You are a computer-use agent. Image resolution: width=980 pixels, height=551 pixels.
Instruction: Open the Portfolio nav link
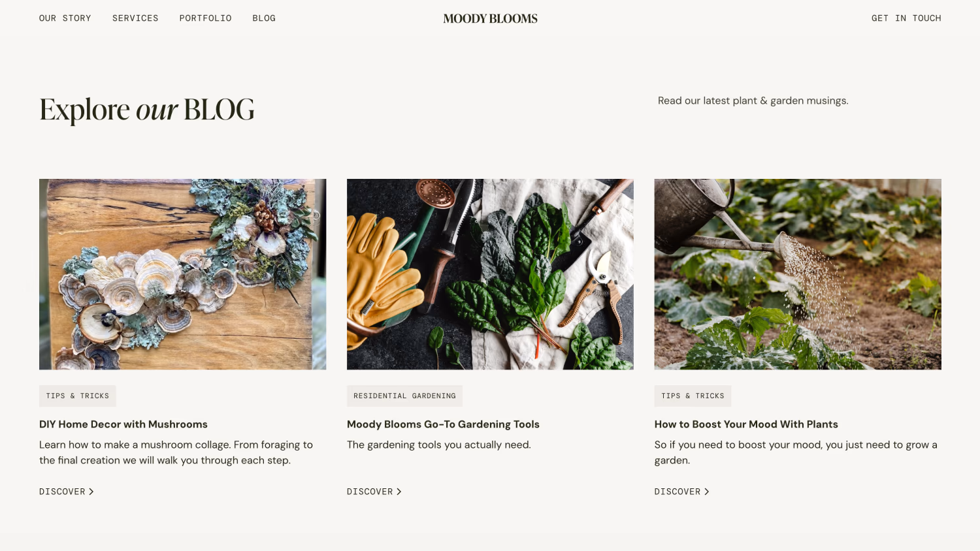point(205,18)
